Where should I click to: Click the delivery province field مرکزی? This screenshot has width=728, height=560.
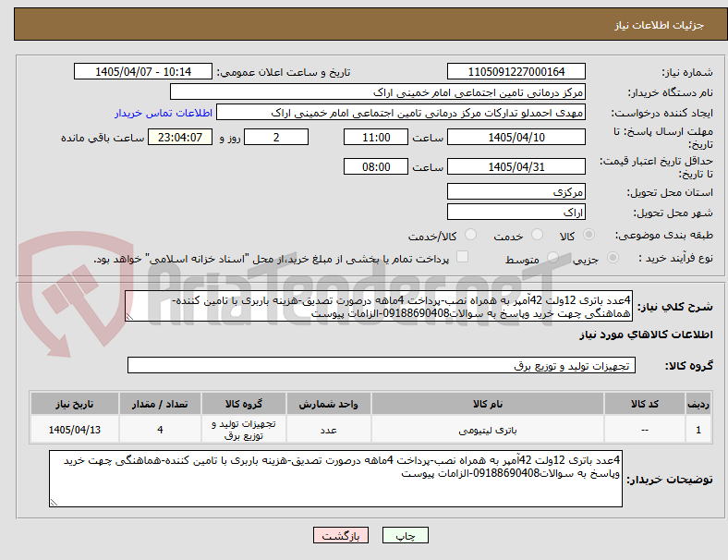tap(516, 191)
